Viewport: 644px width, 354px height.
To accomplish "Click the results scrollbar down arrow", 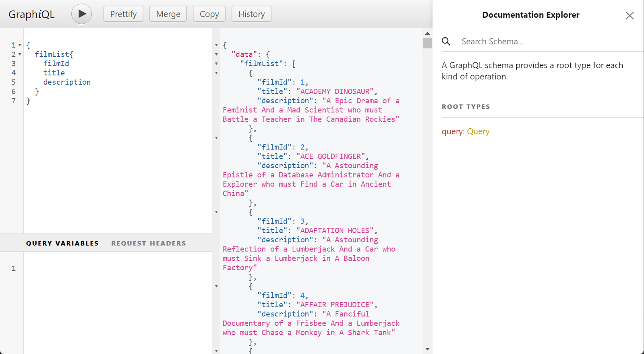I will click(x=427, y=349).
